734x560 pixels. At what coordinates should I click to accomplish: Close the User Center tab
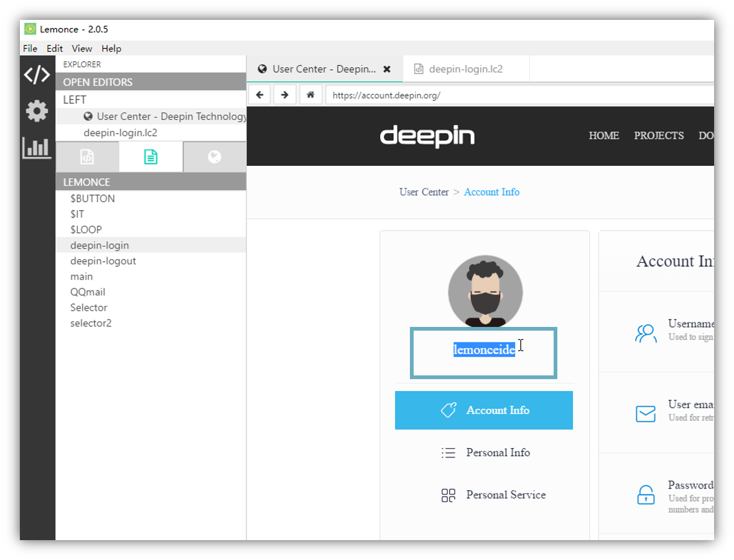coord(387,69)
